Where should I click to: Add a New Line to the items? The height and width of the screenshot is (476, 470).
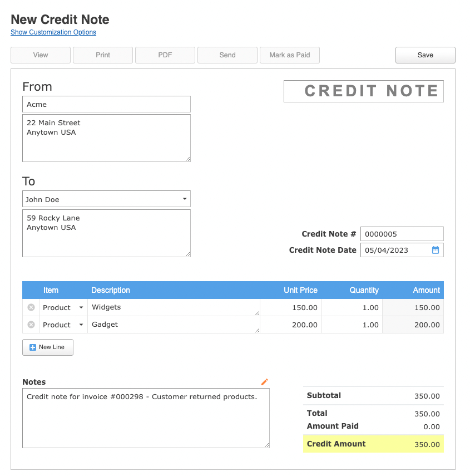point(48,347)
